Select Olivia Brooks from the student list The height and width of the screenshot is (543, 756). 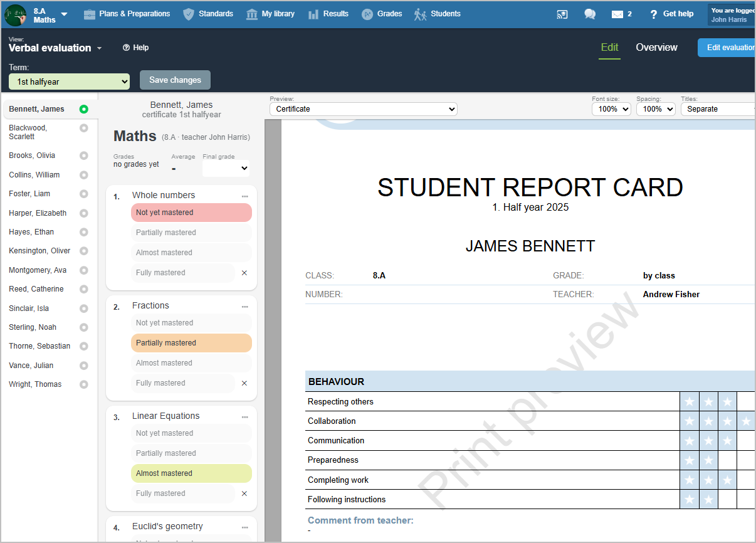[32, 156]
